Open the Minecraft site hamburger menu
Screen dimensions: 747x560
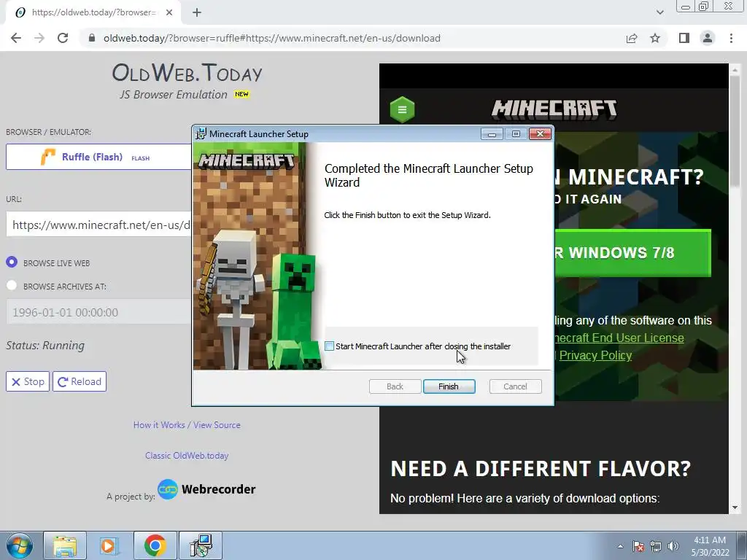[402, 109]
